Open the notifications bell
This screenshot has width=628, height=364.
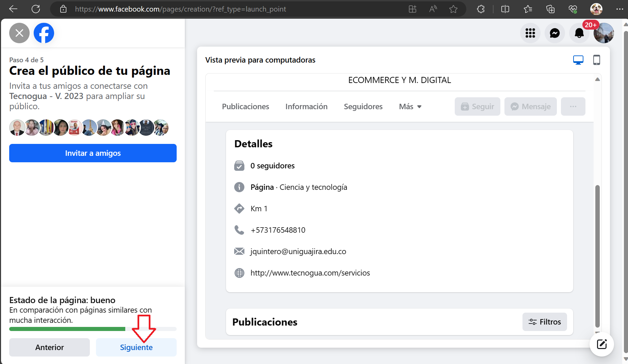[579, 33]
